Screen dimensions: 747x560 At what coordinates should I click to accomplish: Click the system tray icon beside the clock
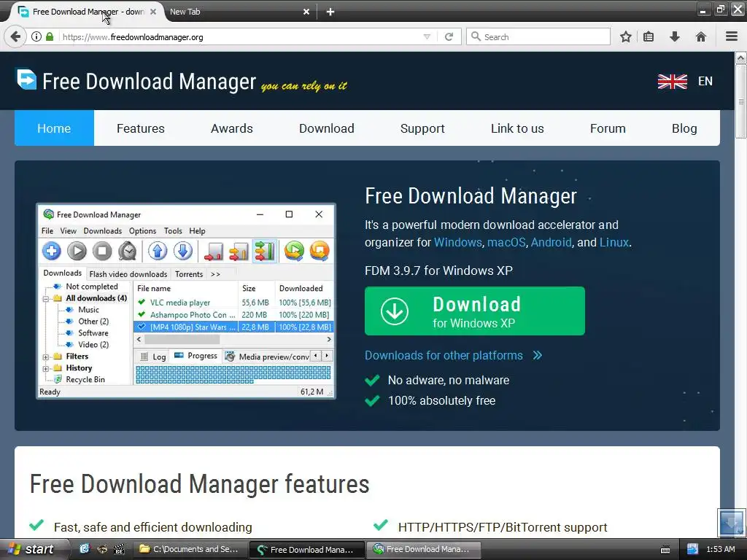pos(692,549)
